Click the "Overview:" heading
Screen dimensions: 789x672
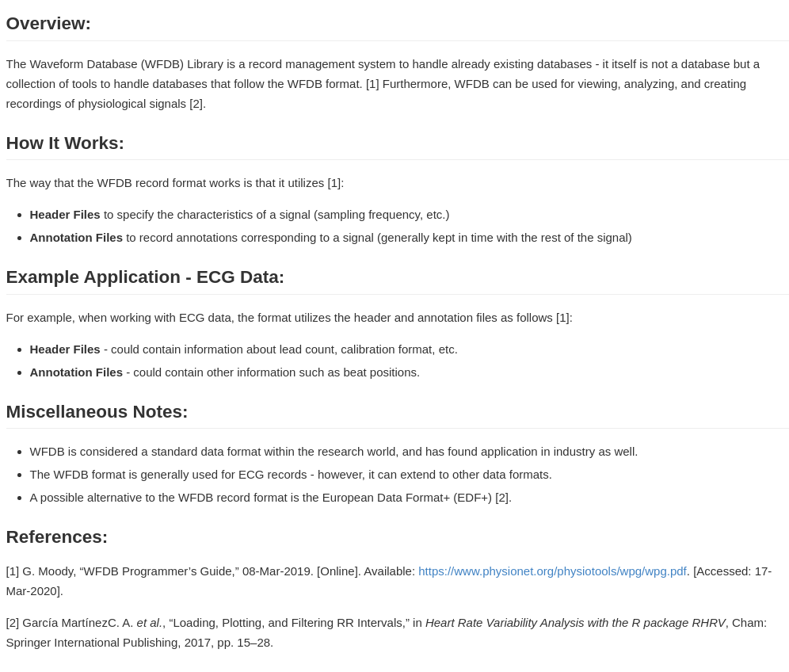48,24
